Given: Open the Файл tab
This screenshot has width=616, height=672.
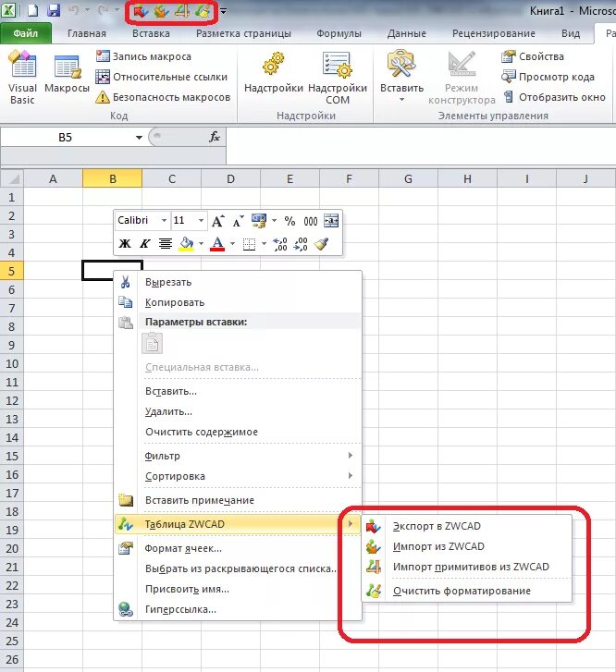Looking at the screenshot, I should pos(26,33).
